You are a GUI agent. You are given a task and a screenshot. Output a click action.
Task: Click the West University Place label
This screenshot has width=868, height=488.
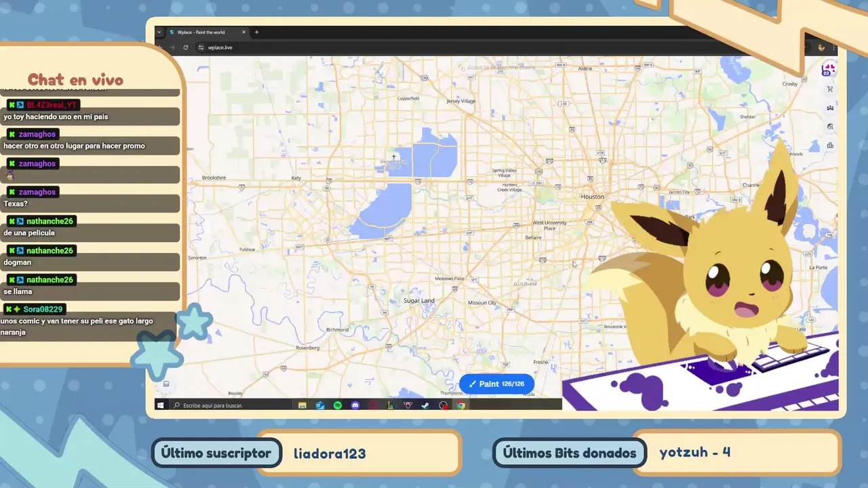(x=549, y=225)
